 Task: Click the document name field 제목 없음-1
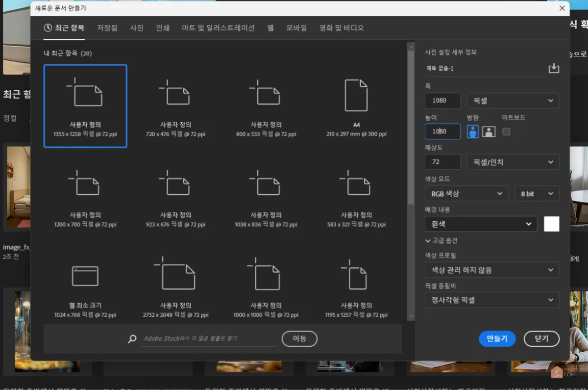pos(485,69)
